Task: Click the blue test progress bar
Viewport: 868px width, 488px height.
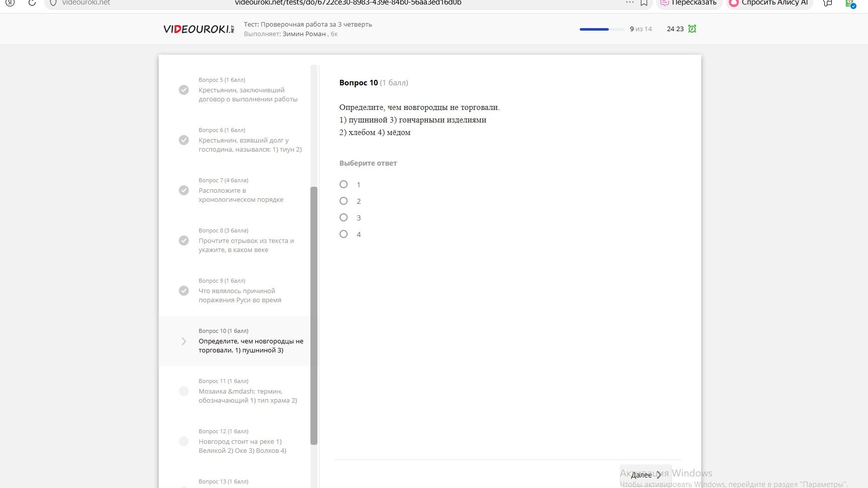Action: 602,29
